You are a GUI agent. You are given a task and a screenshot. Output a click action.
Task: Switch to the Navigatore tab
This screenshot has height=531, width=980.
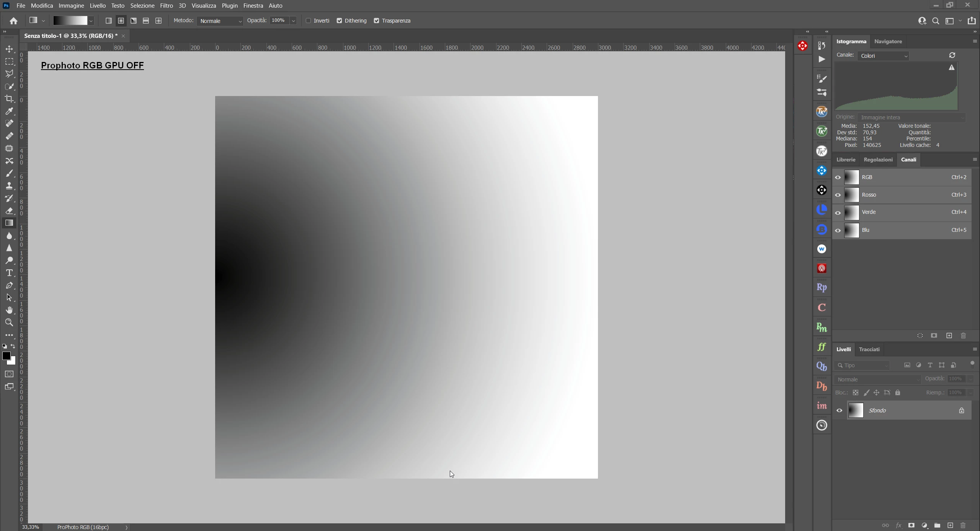coord(888,41)
